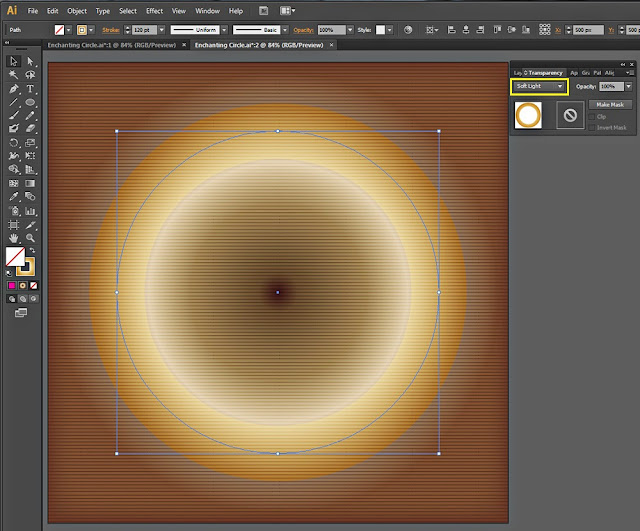
Task: Click the Swap Fill and Stroke arrow
Action: tap(33, 252)
